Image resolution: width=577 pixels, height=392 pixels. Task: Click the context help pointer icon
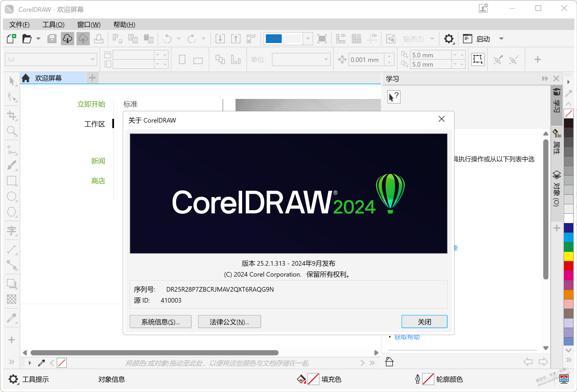pos(394,97)
